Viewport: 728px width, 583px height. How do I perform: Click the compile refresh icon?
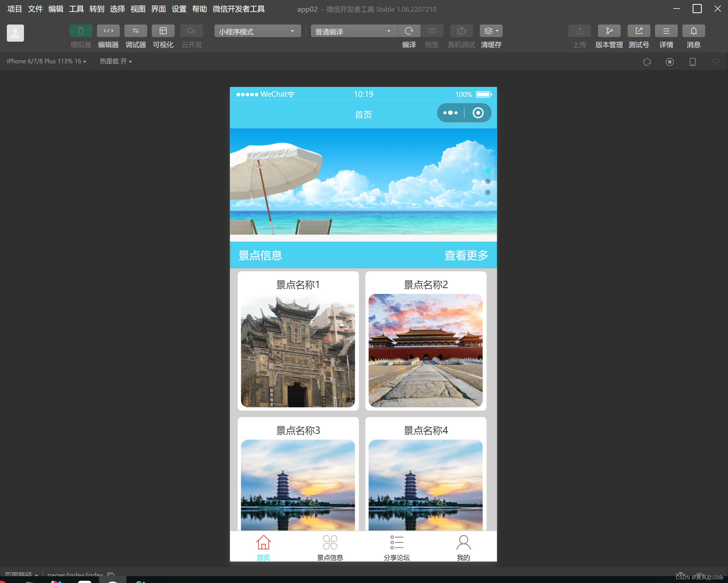409,31
